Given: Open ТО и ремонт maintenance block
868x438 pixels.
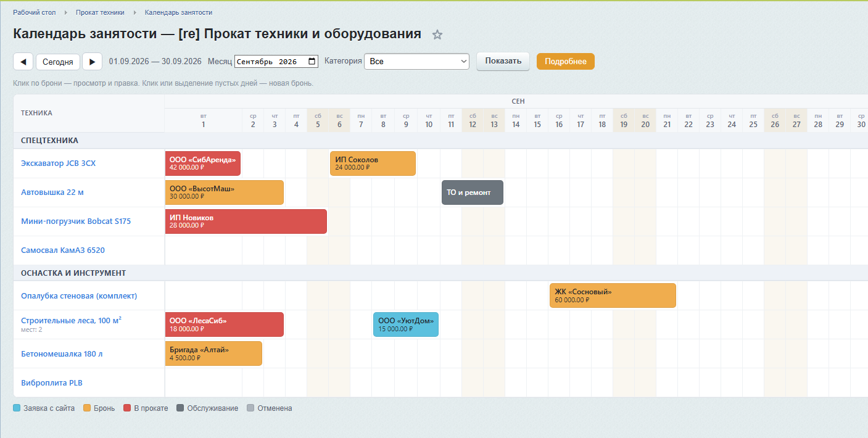Looking at the screenshot, I should coord(473,192).
